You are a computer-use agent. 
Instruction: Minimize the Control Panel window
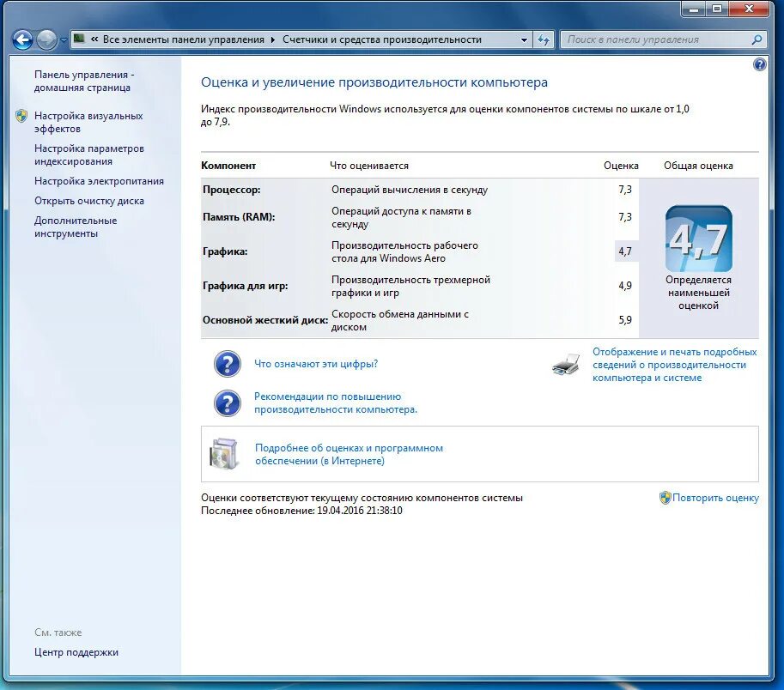tap(694, 9)
